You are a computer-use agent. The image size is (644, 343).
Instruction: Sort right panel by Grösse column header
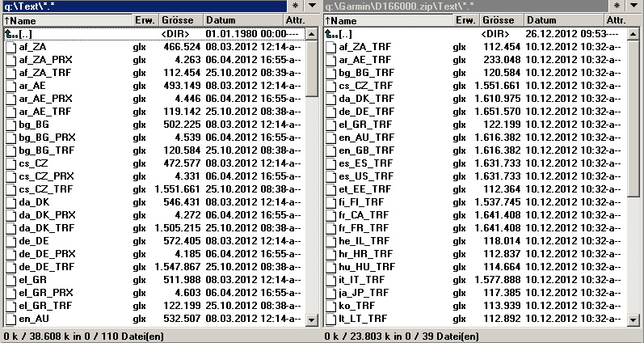pyautogui.click(x=503, y=20)
